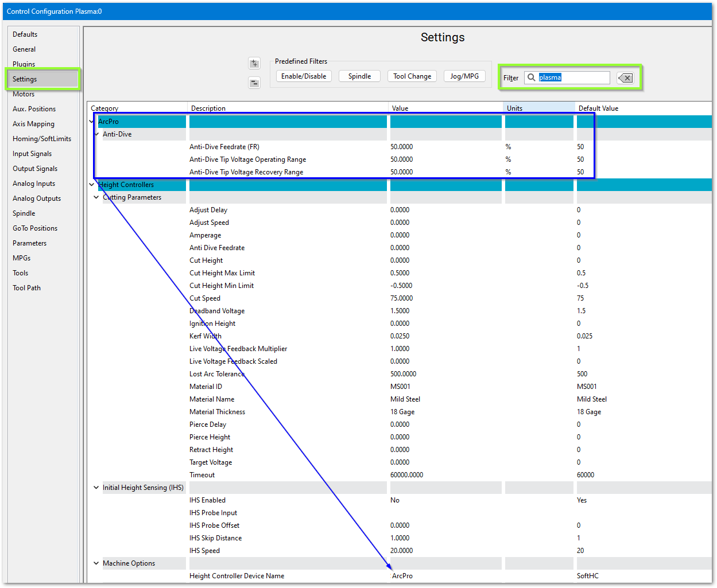Open the Tool Path section
Viewport: 717px width, 588px height.
tap(26, 288)
